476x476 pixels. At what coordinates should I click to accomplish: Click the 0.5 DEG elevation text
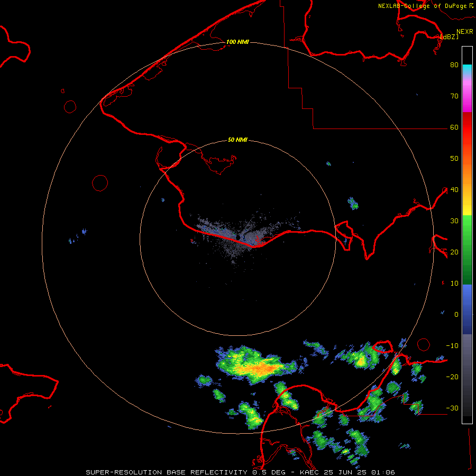(269, 472)
